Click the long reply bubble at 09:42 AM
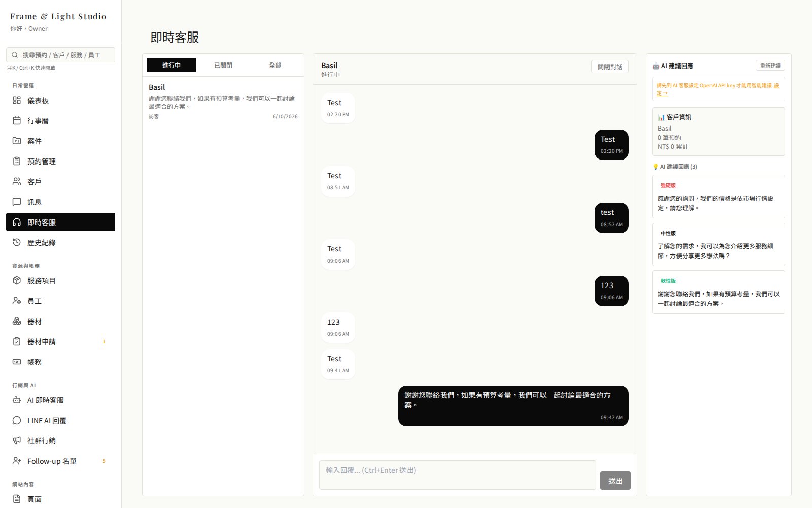Viewport: 812px width, 508px height. (x=514, y=406)
